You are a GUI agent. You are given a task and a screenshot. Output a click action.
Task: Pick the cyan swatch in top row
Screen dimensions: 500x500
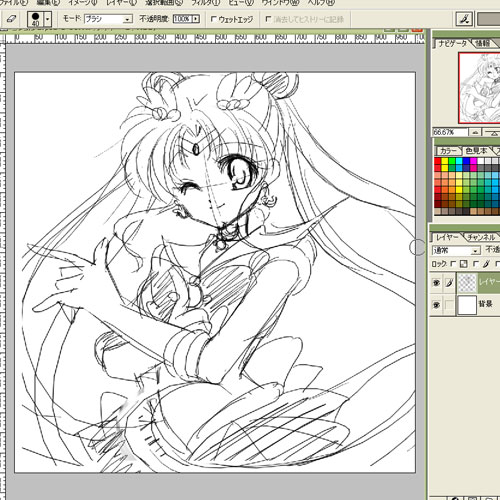click(x=459, y=161)
